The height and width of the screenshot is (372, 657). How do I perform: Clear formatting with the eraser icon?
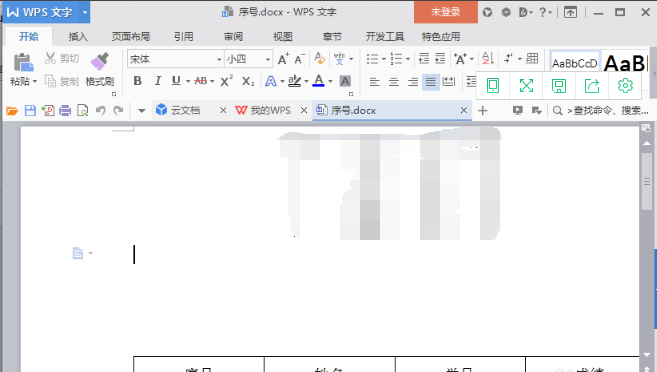320,58
